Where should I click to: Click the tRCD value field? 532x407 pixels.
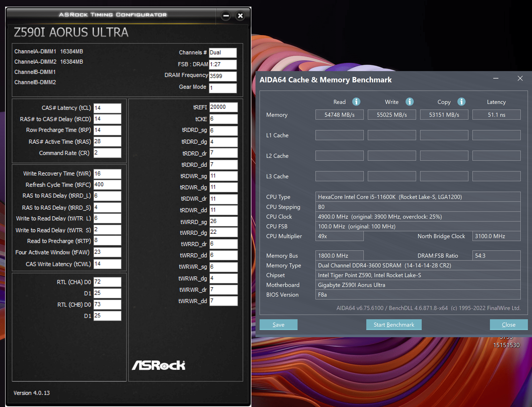107,119
